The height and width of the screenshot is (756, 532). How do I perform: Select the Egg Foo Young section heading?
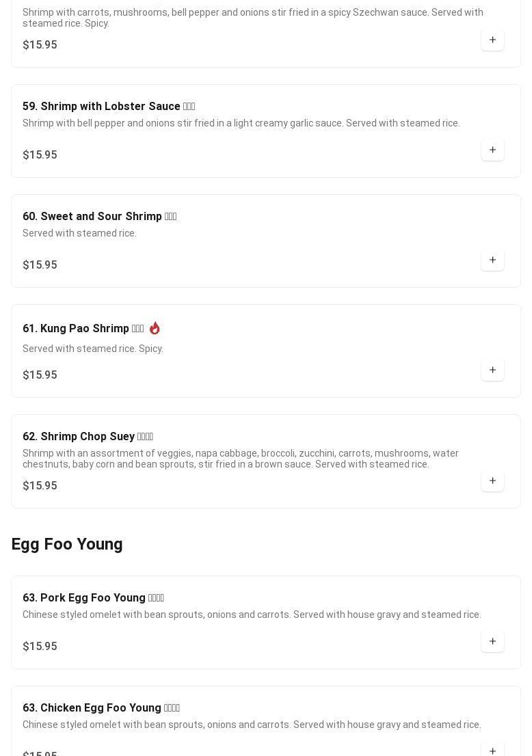[x=67, y=544]
